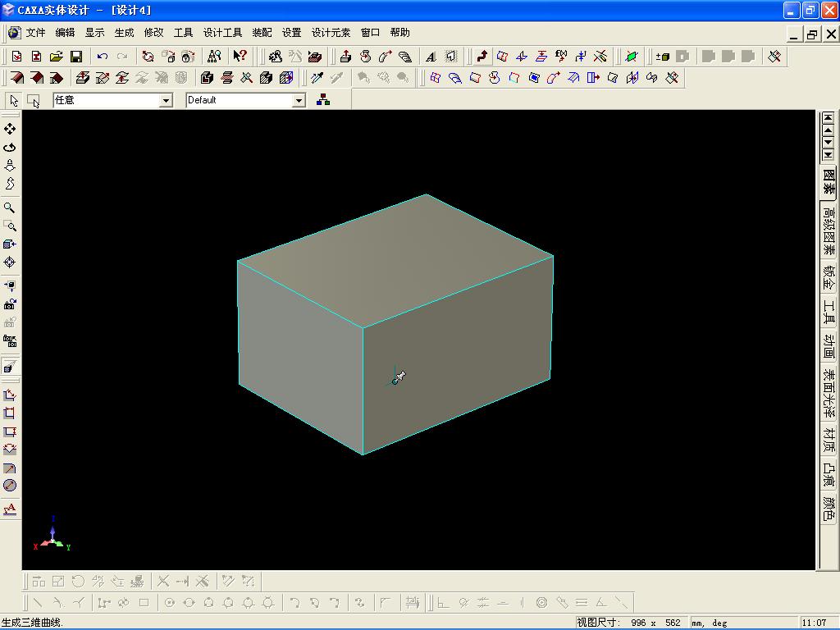Activate the magnifier Zoom tool
Image resolution: width=840 pixels, height=630 pixels.
pyautogui.click(x=10, y=208)
